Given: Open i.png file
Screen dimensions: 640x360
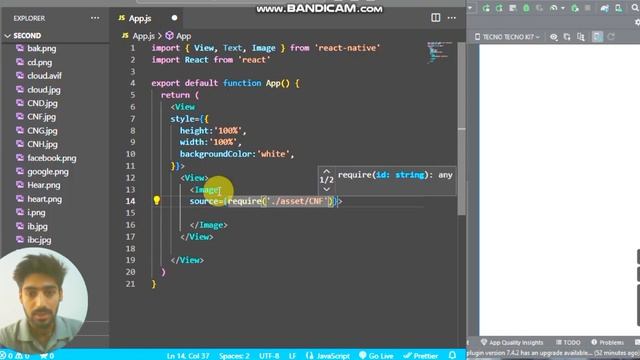Looking at the screenshot, I should coord(36,213).
